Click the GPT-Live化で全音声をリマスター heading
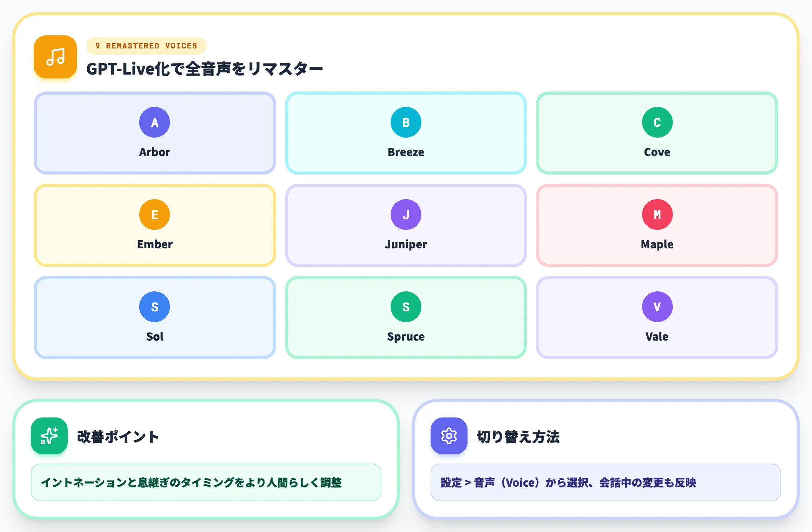The width and height of the screenshot is (812, 532). coord(205,69)
